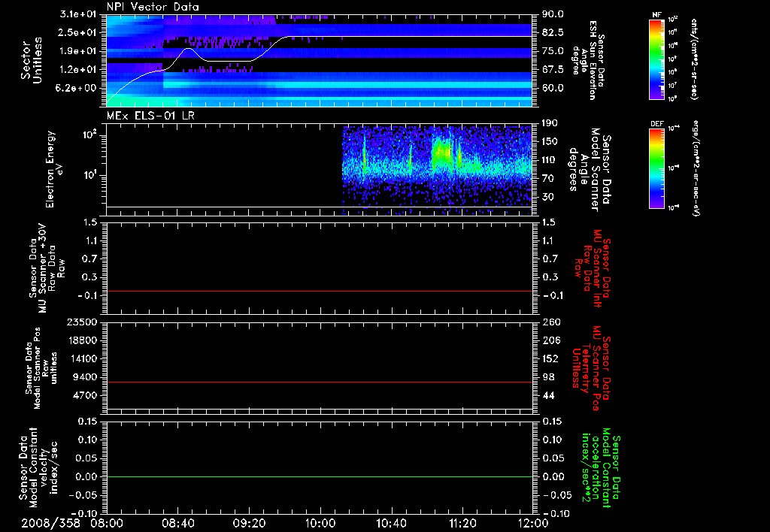Click the '260' telemetry tick label

click(551, 322)
